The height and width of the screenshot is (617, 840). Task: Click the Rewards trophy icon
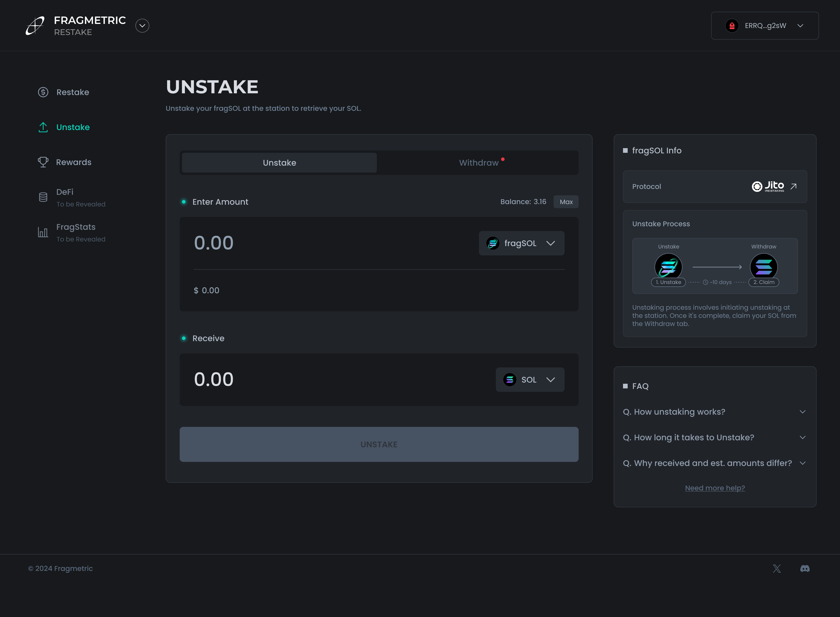click(43, 162)
